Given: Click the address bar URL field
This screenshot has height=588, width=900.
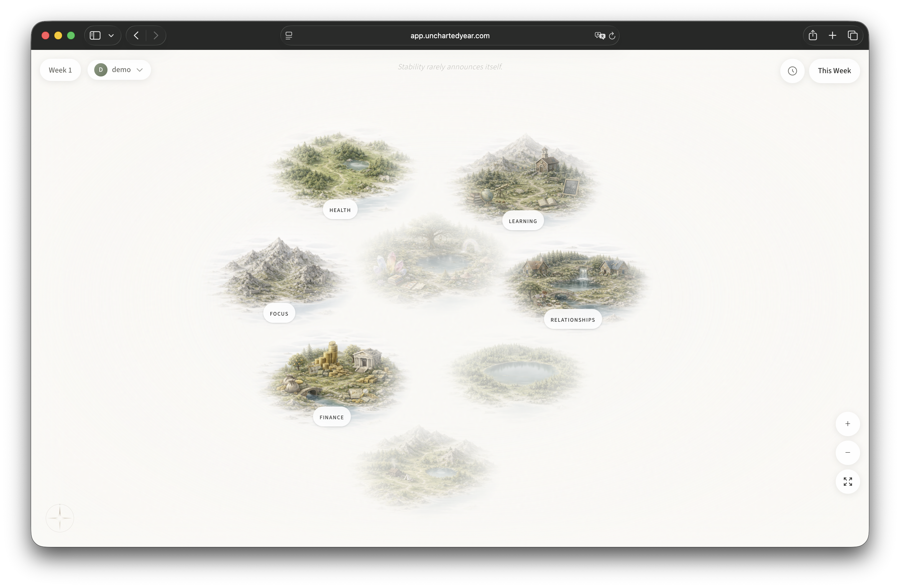Looking at the screenshot, I should pos(450,35).
